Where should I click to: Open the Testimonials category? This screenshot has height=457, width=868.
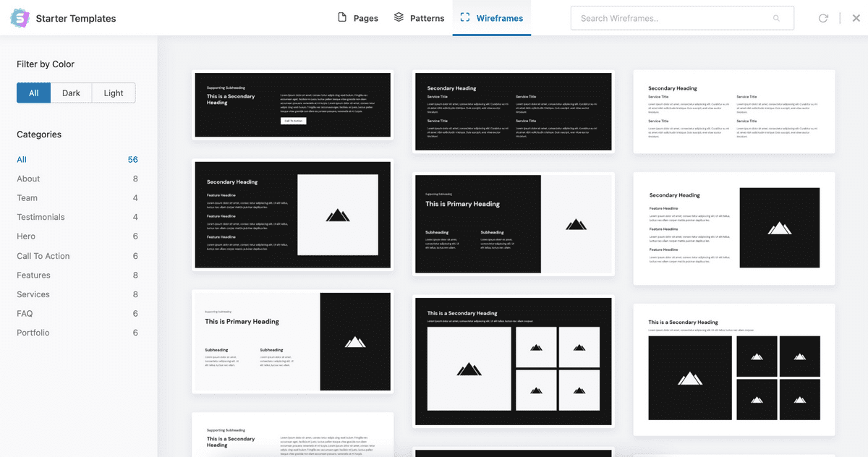point(40,217)
